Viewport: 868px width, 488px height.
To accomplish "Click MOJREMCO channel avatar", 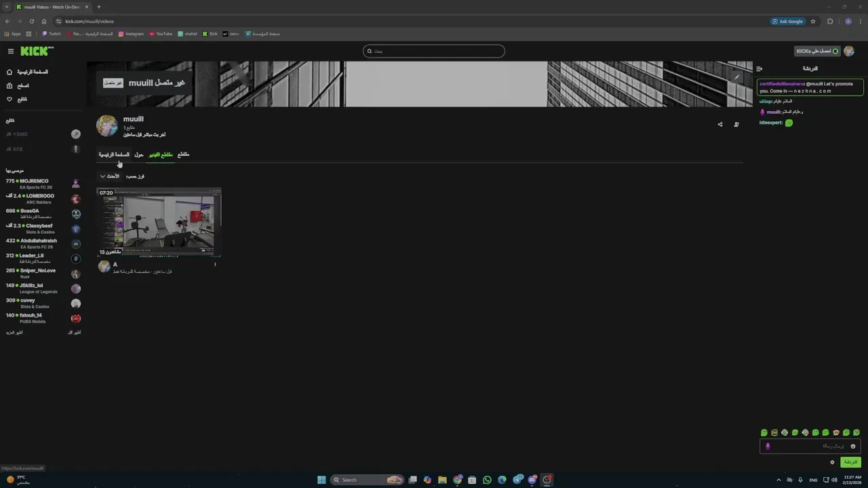I will (76, 184).
